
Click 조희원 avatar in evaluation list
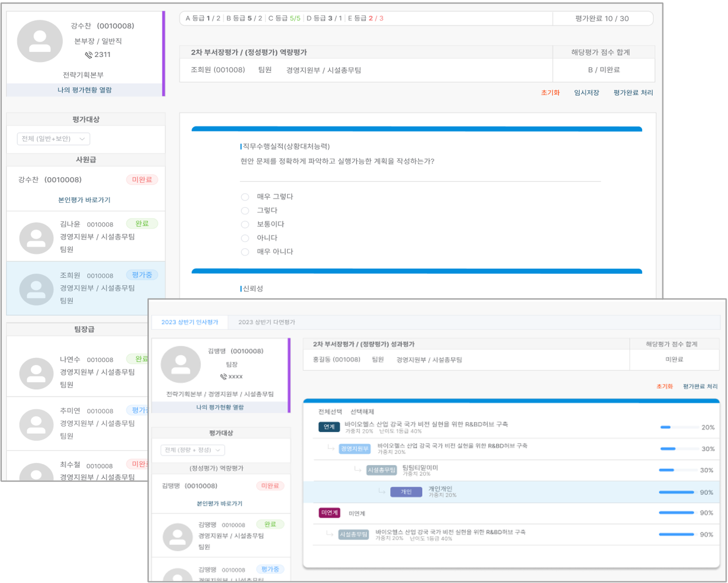[x=36, y=289]
